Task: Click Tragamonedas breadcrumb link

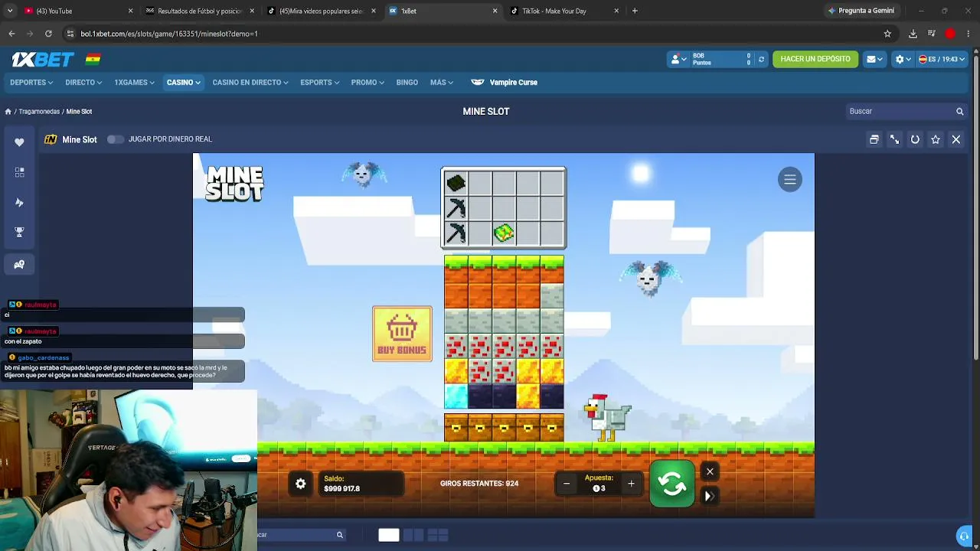Action: (x=39, y=112)
